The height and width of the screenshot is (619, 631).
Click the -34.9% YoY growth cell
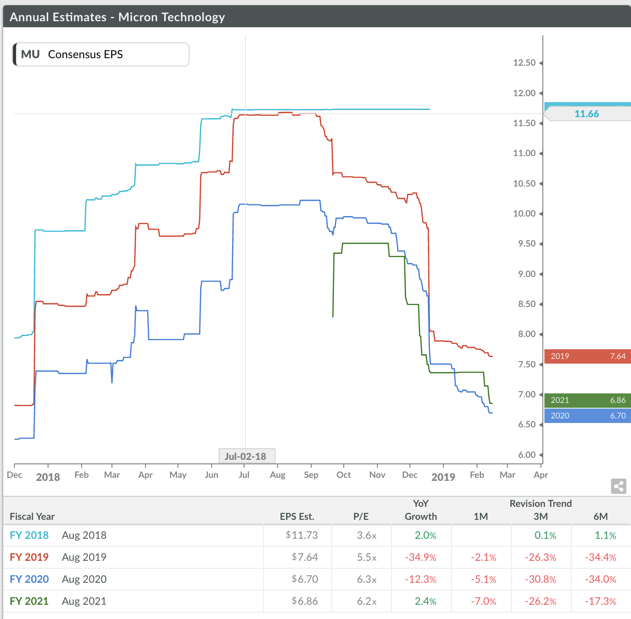coord(421,557)
